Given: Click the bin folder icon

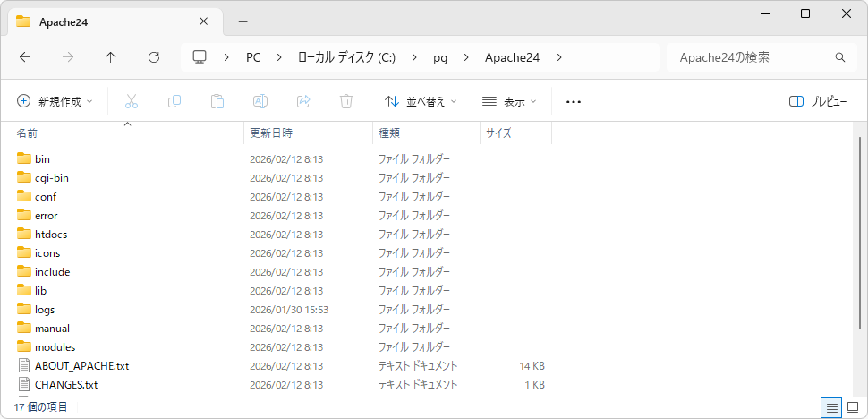Looking at the screenshot, I should coord(24,158).
